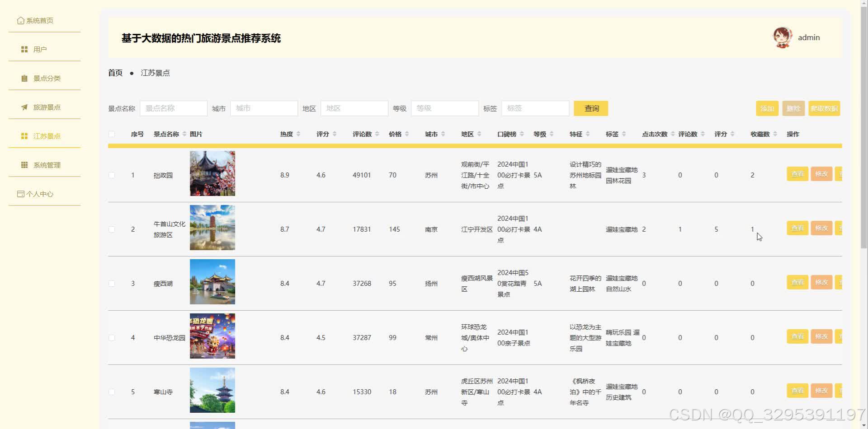Select the 旅游景点 paper-plane icon
This screenshot has width=868, height=429.
click(x=24, y=107)
